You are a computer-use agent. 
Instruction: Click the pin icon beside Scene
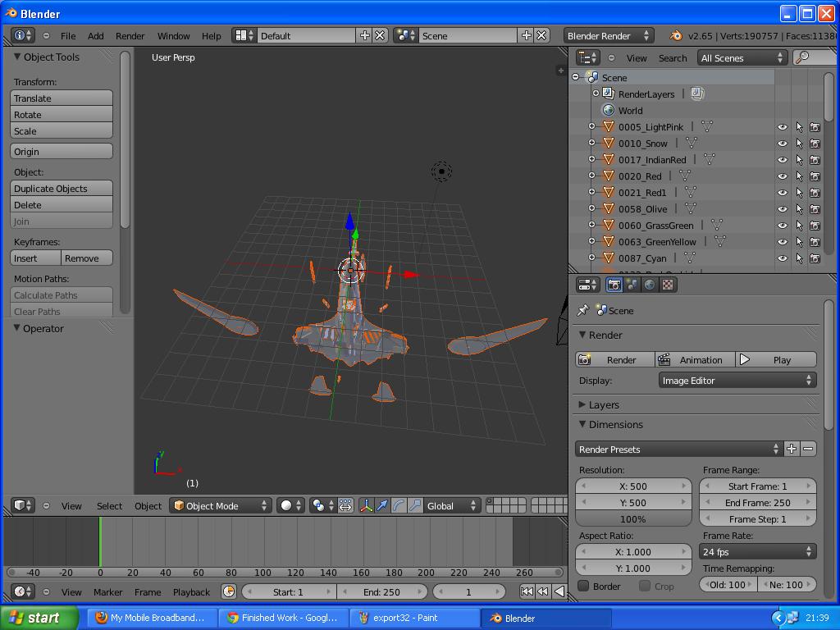tap(583, 310)
